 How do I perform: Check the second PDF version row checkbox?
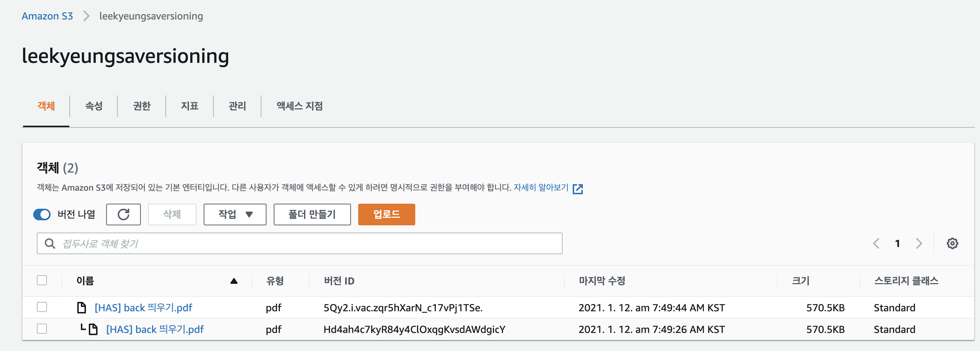pos(42,329)
